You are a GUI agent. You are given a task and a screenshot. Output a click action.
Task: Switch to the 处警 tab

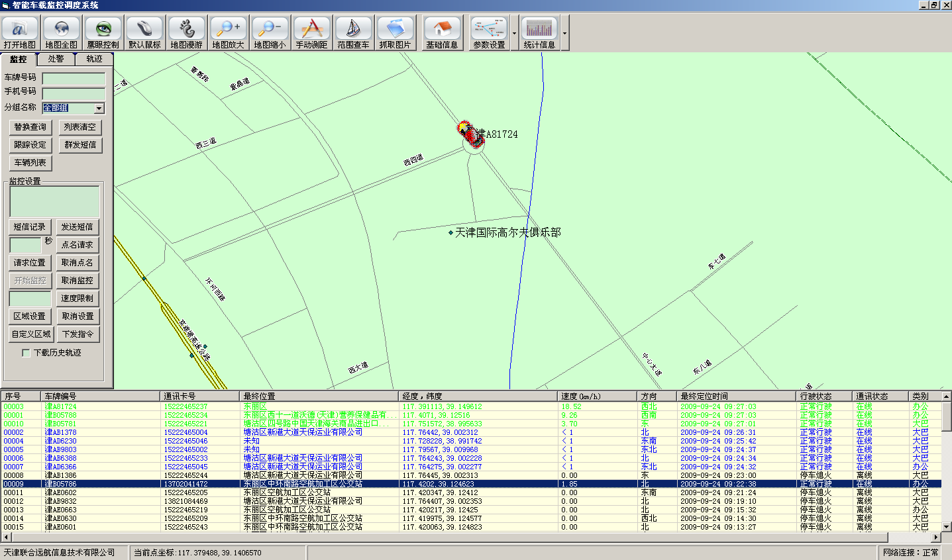coord(56,59)
